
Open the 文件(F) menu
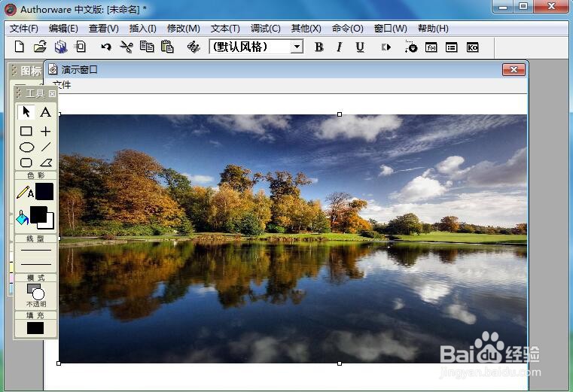(x=24, y=29)
